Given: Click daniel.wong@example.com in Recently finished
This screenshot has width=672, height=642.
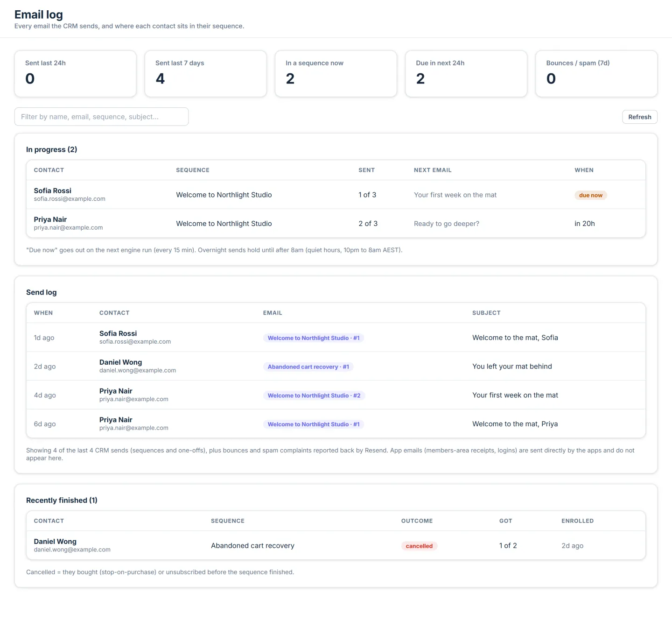Looking at the screenshot, I should click(x=72, y=550).
